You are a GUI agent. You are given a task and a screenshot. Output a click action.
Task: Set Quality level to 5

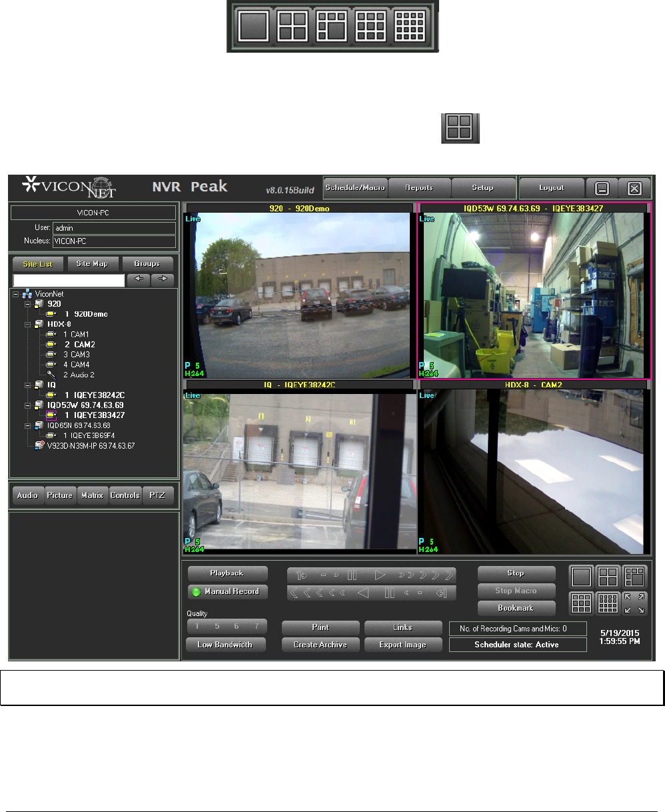pyautogui.click(x=217, y=627)
